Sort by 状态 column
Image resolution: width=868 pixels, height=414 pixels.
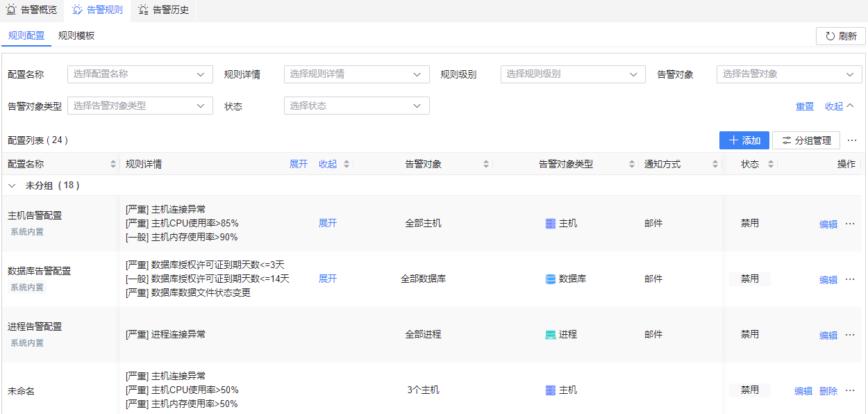(770, 165)
